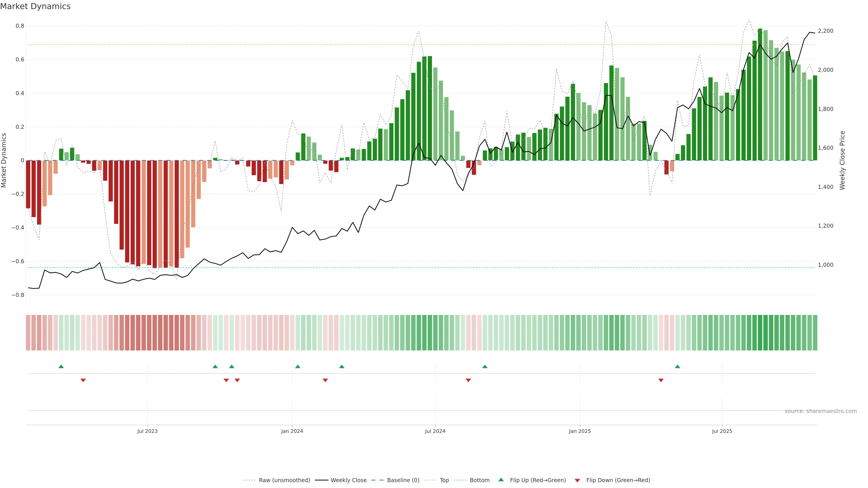
Task: Click the Weekly Close Price axis title
Action: (x=842, y=160)
